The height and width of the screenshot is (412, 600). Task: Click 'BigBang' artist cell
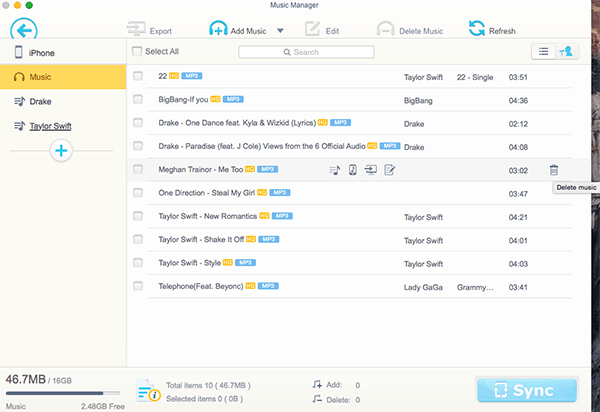(418, 101)
